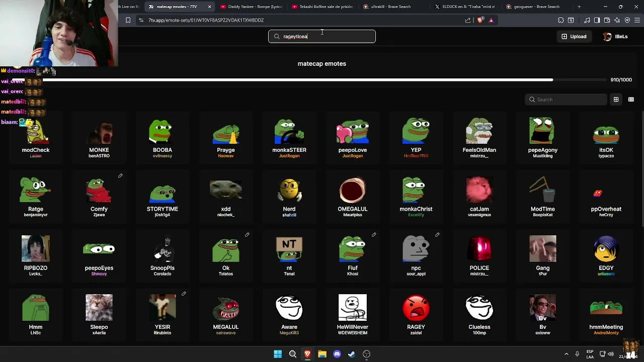
Task: Click the Brave Rewards triangle icon
Action: click(x=491, y=20)
